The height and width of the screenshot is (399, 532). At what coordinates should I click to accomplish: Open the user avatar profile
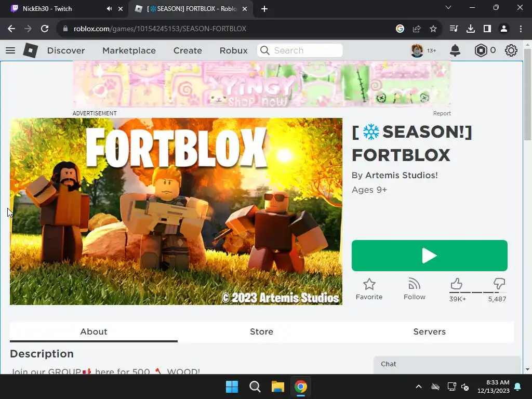click(x=417, y=50)
